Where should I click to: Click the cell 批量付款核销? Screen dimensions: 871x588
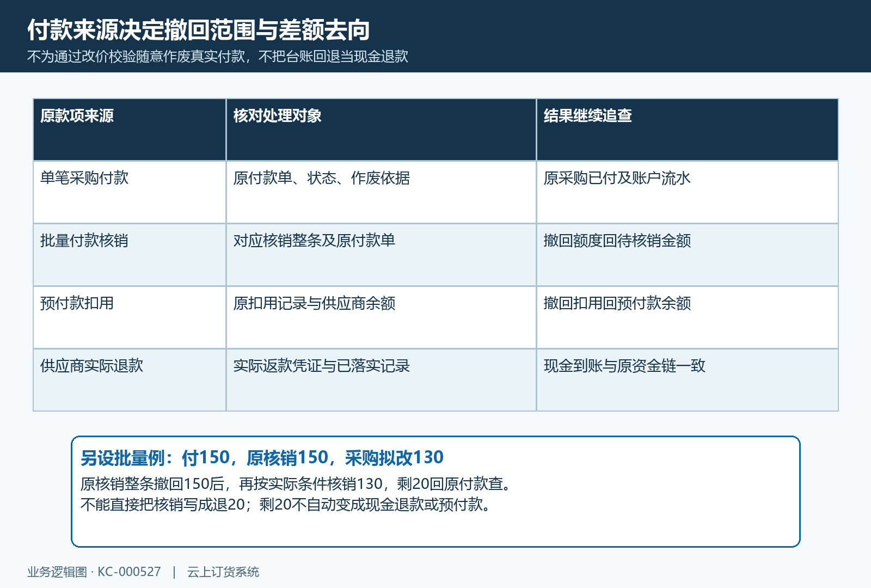130,255
